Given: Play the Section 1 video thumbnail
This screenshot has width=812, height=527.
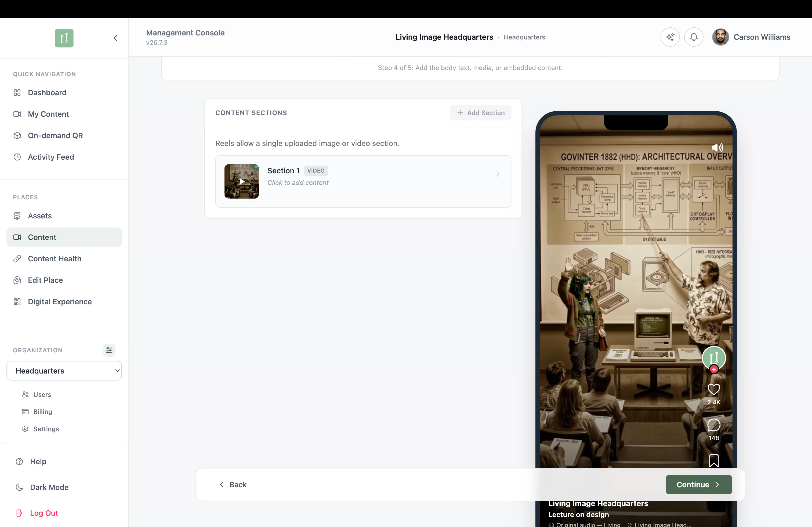Looking at the screenshot, I should (x=242, y=181).
